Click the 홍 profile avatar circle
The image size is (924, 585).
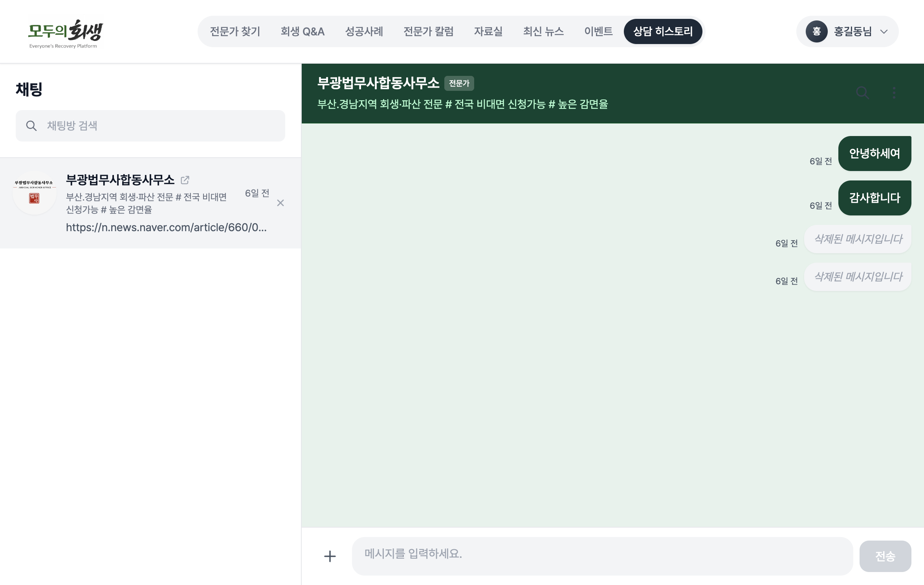tap(816, 31)
